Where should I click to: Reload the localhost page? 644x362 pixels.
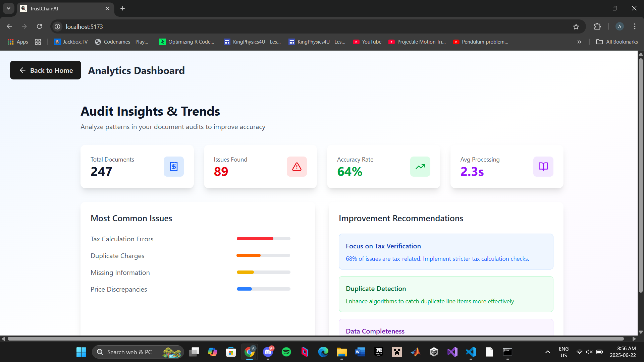[x=39, y=26]
